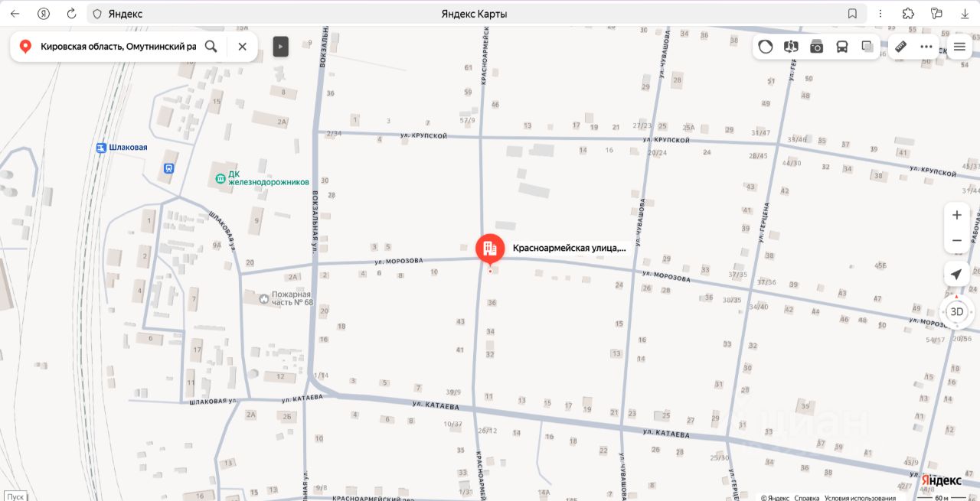The width and height of the screenshot is (980, 501).
Task: Toggle the public transport bus layer
Action: click(842, 47)
